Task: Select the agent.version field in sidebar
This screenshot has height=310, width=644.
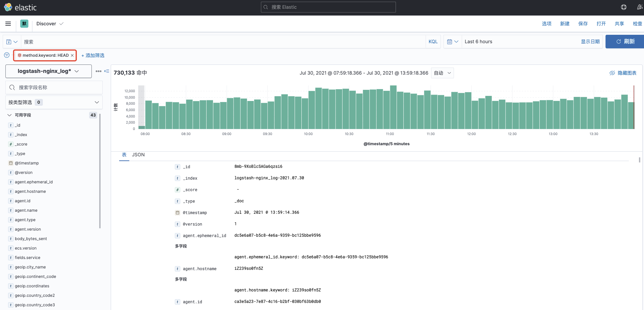Action: 28,229
